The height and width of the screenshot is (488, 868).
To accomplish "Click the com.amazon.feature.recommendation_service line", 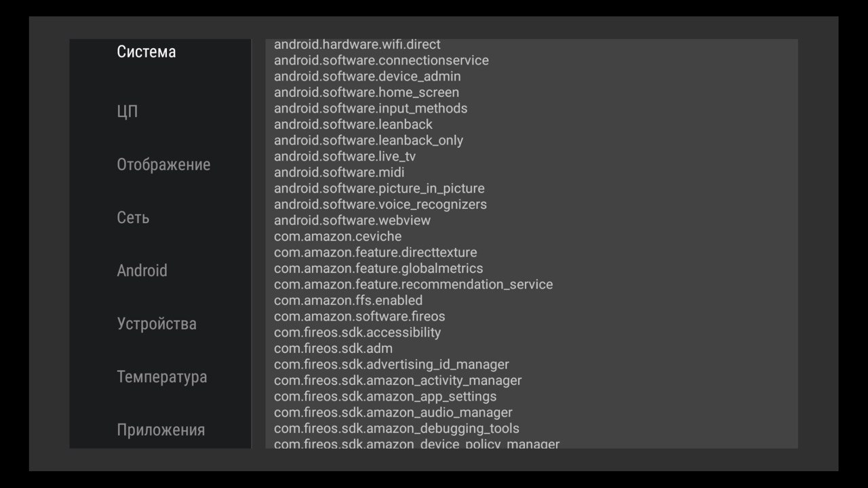I will coord(413,285).
